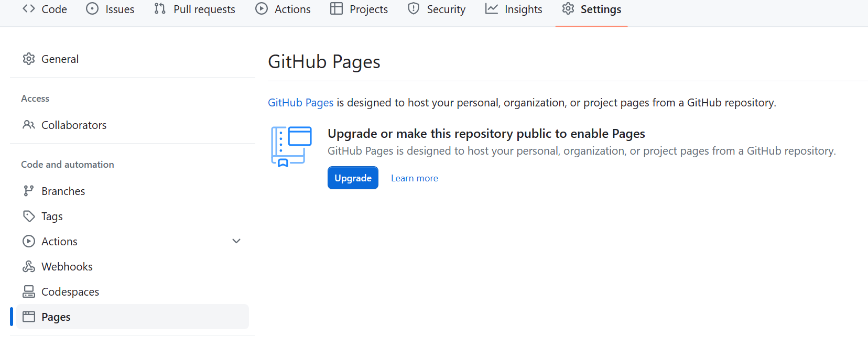Screen dimensions: 868x347
Task: Click the Tags label icon
Action: [x=29, y=216]
